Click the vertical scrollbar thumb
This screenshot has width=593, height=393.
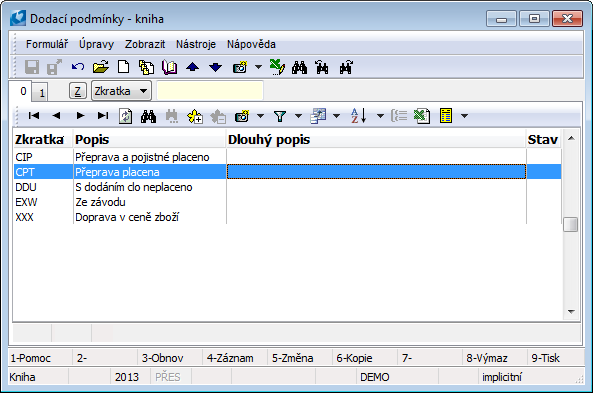tap(571, 224)
